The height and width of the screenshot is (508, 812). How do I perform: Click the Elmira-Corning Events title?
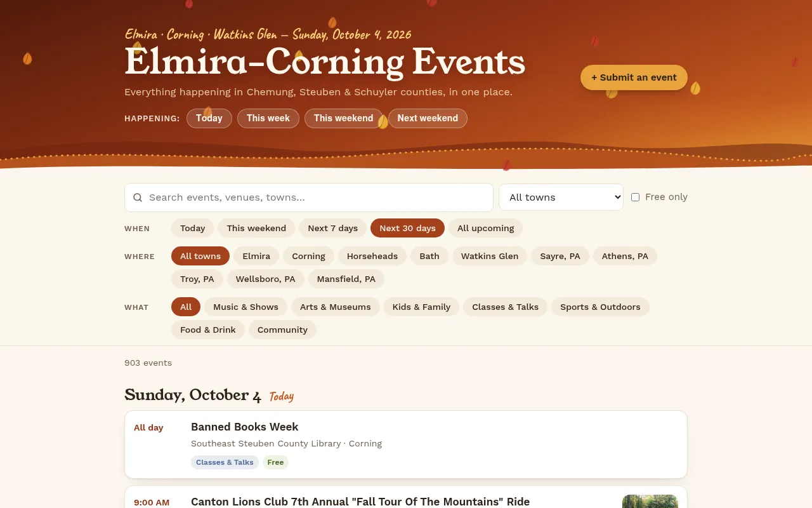tap(325, 62)
